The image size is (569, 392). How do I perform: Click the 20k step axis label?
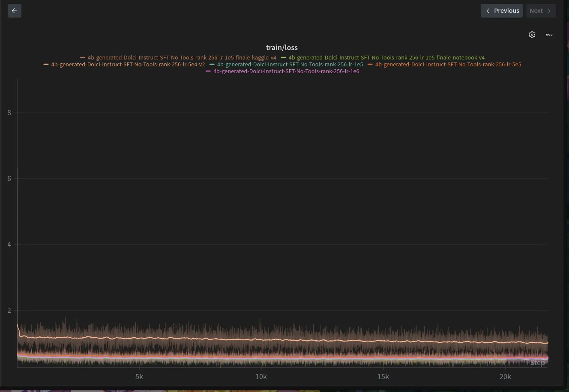click(505, 377)
